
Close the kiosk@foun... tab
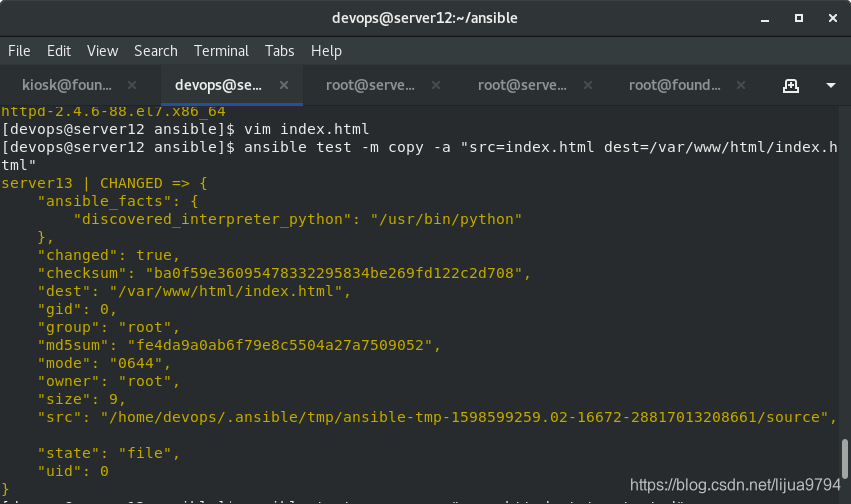tap(132, 85)
